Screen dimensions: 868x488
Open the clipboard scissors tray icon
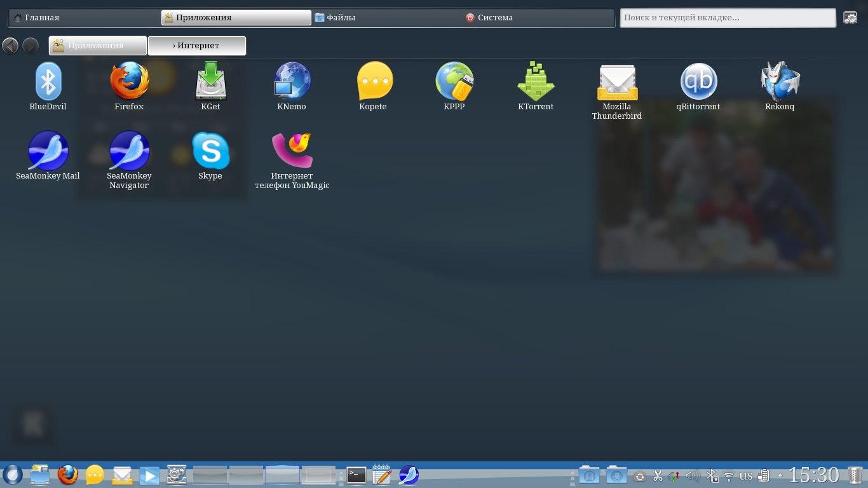click(658, 475)
